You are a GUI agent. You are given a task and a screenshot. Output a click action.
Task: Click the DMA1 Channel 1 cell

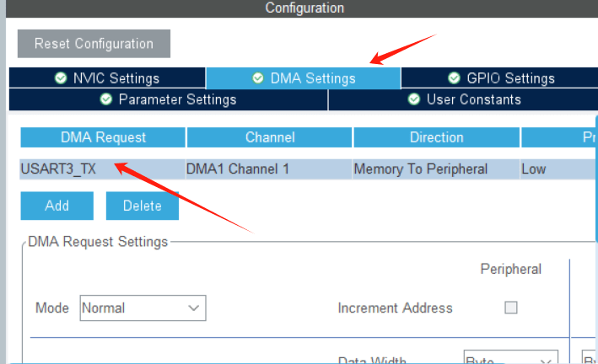click(238, 169)
